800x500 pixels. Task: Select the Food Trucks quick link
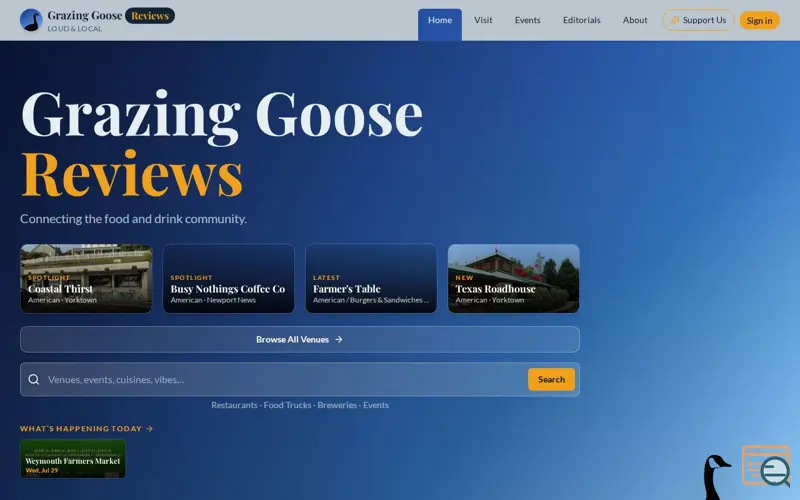click(x=287, y=405)
